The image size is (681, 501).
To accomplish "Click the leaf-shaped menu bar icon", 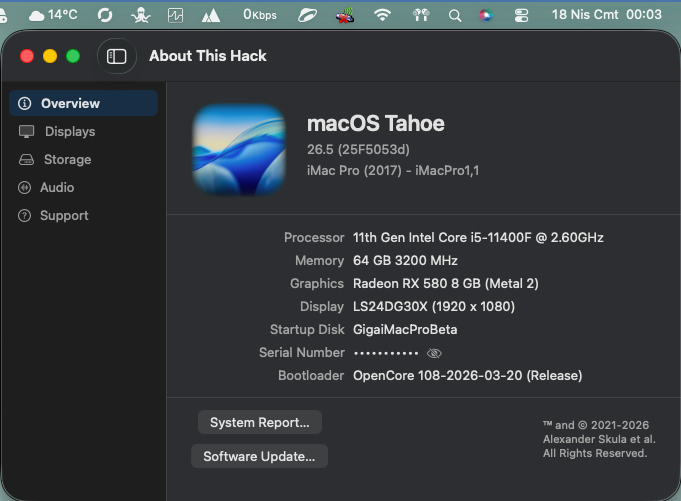I will (307, 16).
